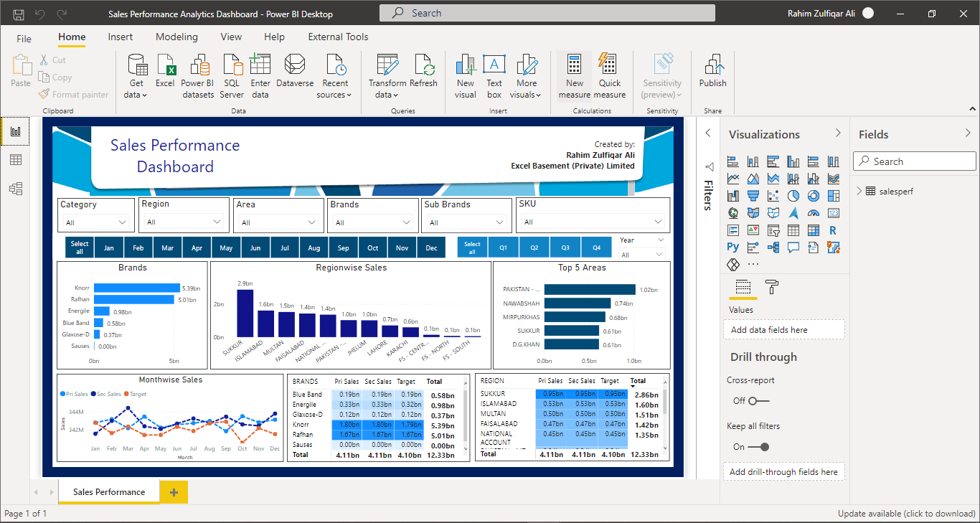Click the Update available link
The image size is (980, 523).
coord(907,514)
